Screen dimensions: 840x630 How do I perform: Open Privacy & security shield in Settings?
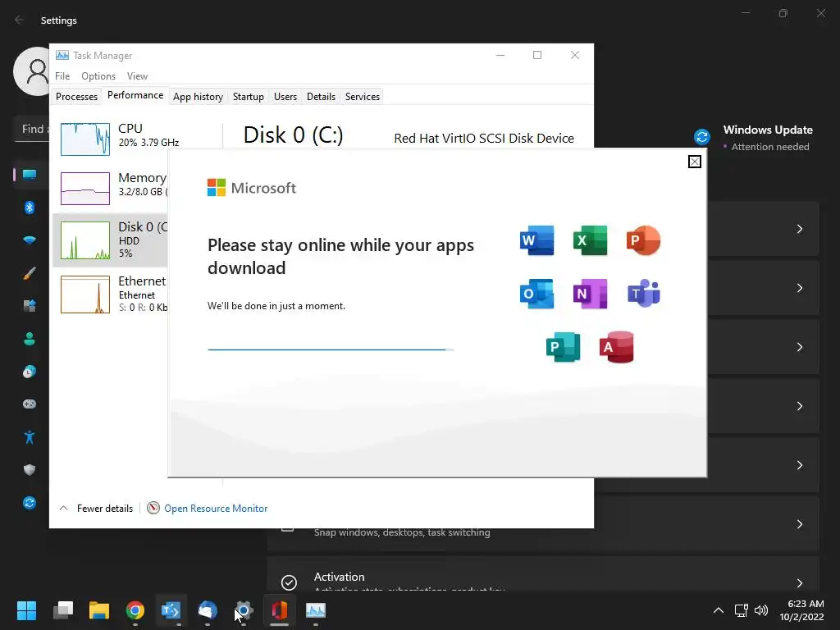(x=30, y=470)
